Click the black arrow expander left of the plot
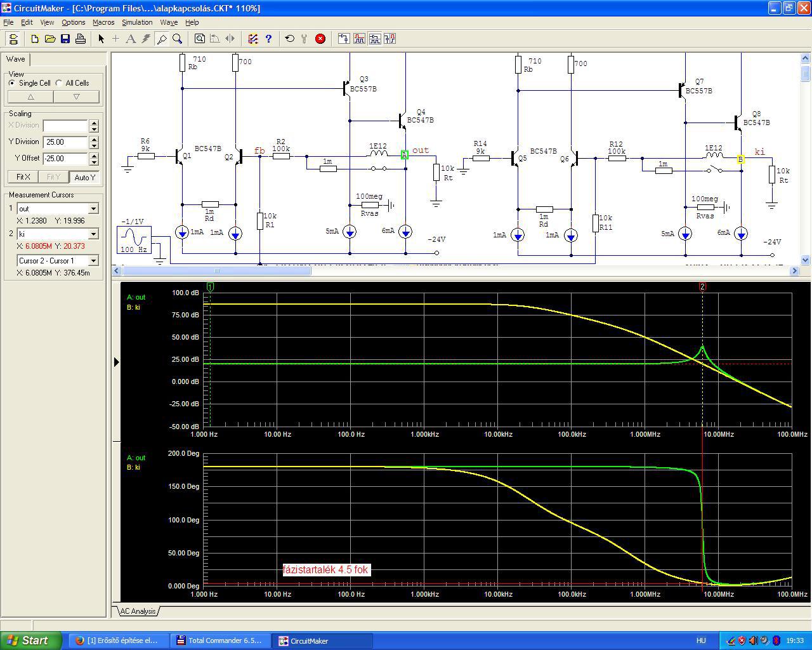Image resolution: width=812 pixels, height=650 pixels. tap(116, 362)
